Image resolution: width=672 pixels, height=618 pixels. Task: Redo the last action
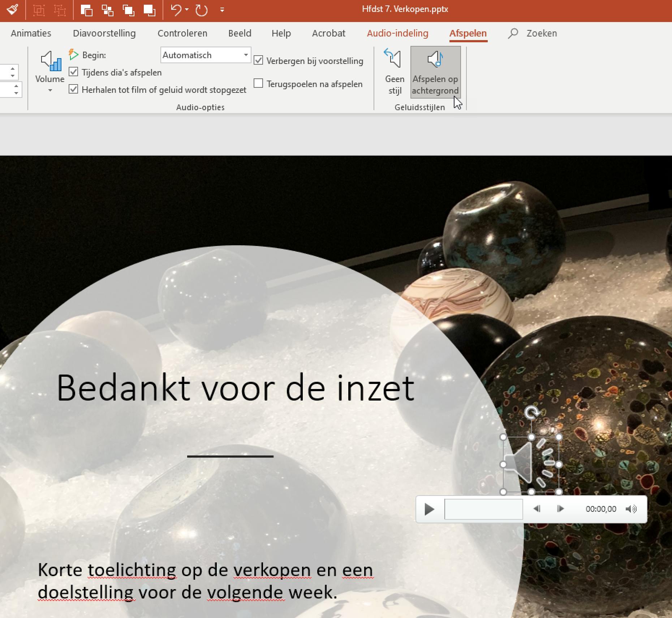202,10
